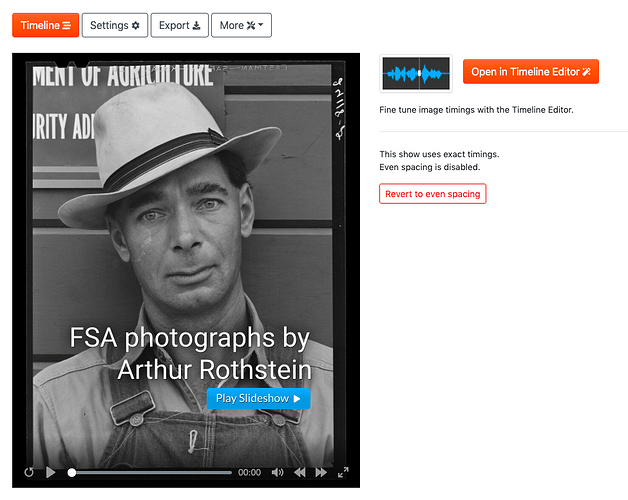Click the rewind previous image icon

point(300,473)
